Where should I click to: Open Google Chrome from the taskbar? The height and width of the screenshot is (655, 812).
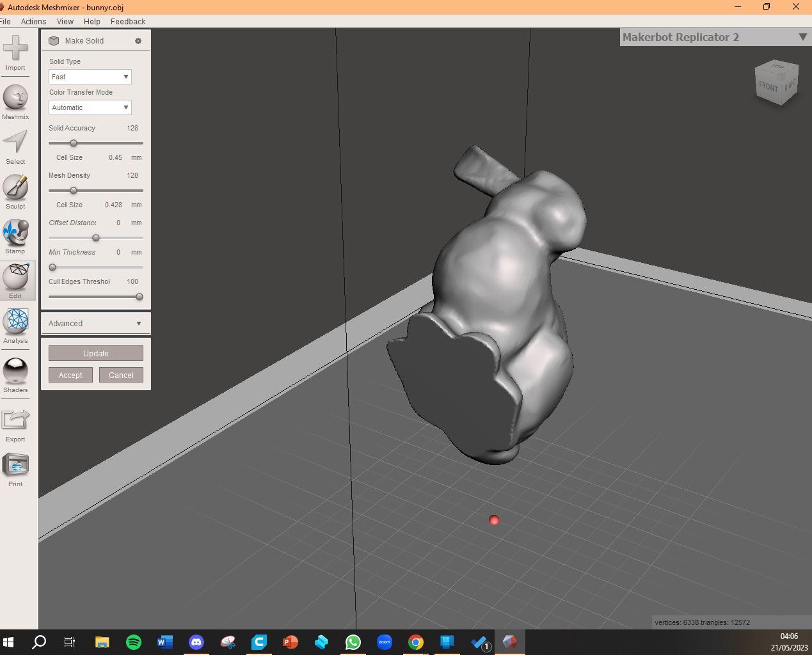tap(416, 642)
